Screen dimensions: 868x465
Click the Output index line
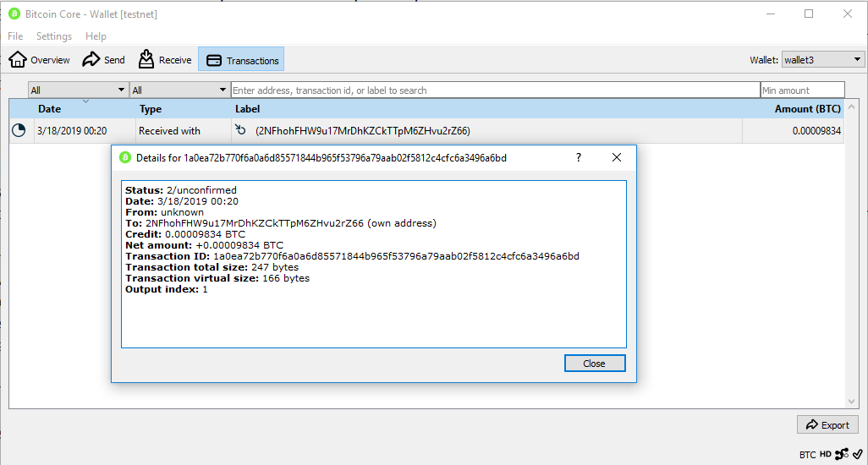tap(167, 289)
